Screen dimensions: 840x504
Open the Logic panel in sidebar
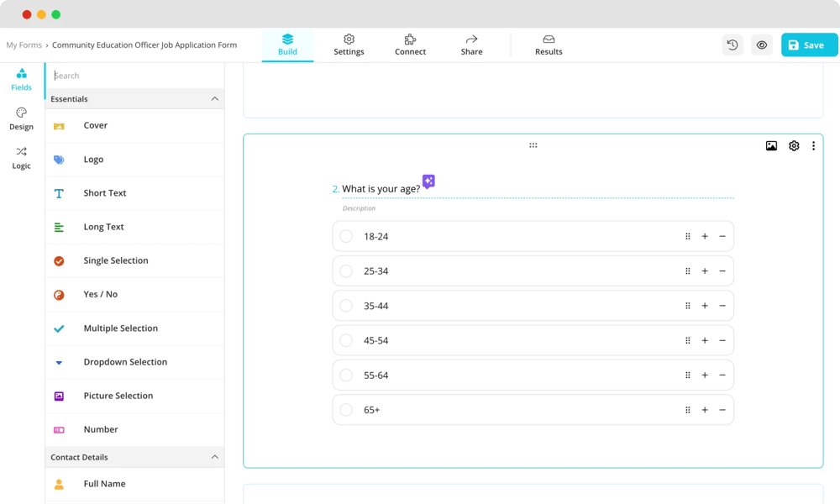[x=22, y=158]
